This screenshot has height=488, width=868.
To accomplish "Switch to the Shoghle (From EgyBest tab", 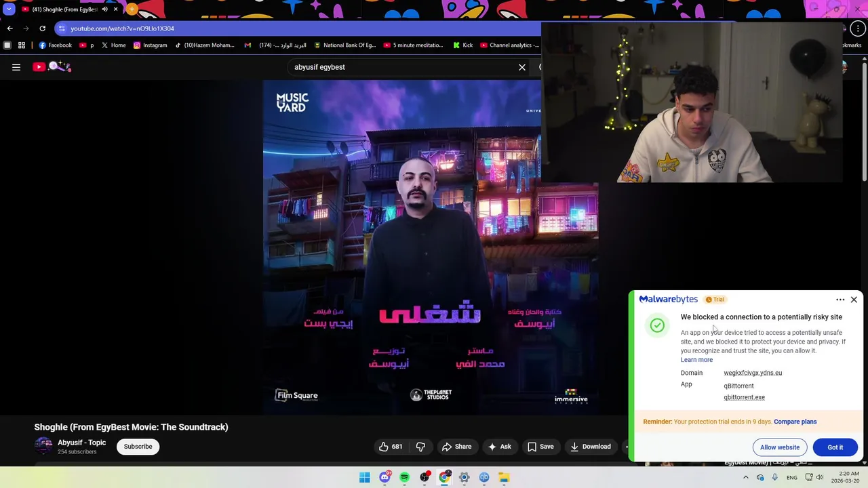I will coord(64,9).
